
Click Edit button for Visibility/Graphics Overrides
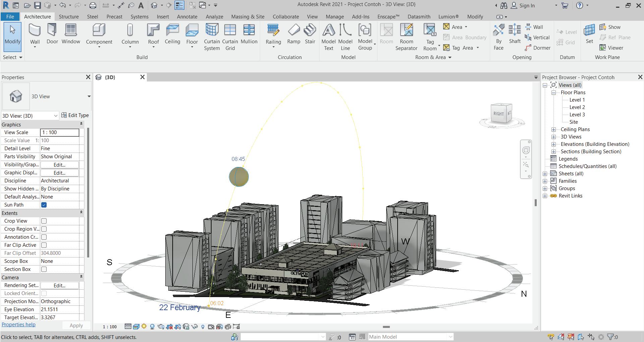coord(59,165)
